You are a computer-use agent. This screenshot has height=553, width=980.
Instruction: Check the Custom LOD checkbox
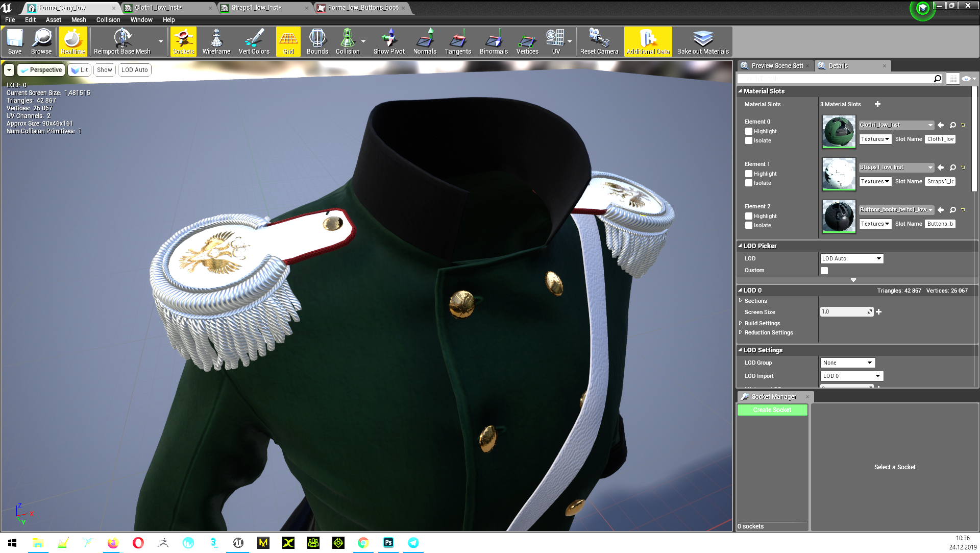824,271
